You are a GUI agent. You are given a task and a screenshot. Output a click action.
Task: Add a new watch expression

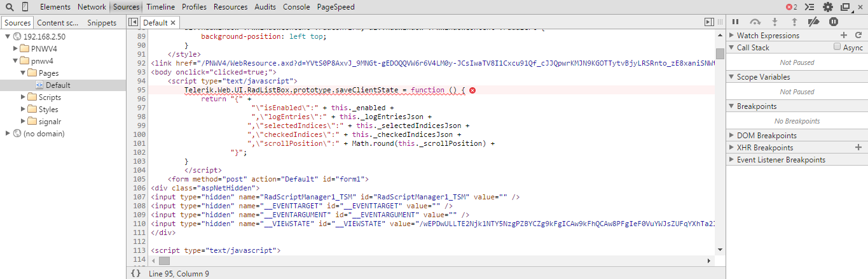pos(844,36)
